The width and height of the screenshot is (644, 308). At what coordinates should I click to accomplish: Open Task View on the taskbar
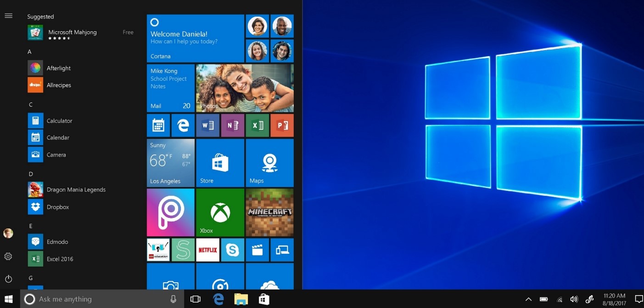pyautogui.click(x=195, y=299)
